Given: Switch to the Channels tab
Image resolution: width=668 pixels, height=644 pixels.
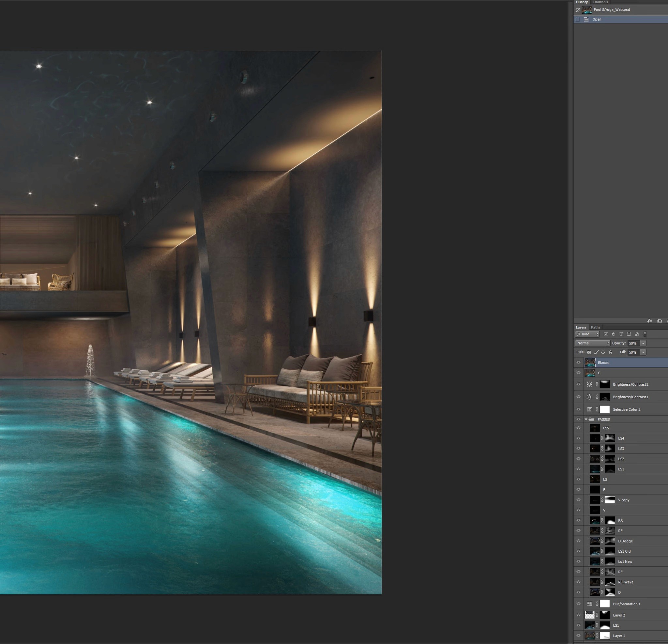Looking at the screenshot, I should point(600,2).
